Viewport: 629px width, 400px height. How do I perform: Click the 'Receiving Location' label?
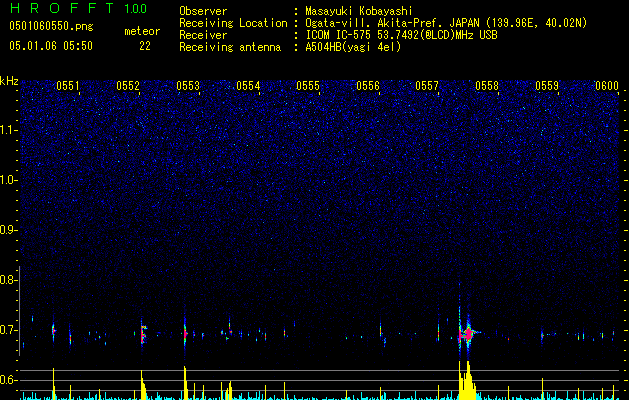[233, 23]
